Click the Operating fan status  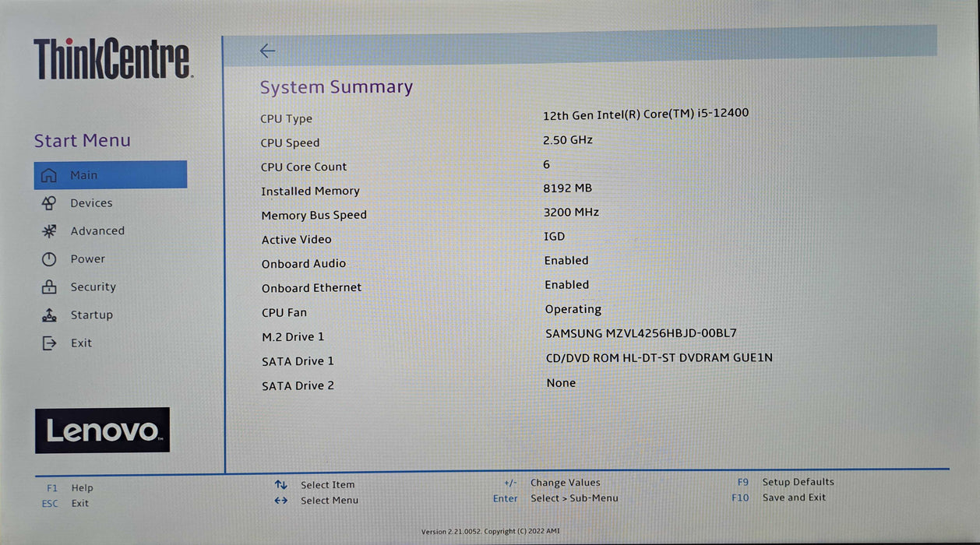(x=573, y=310)
